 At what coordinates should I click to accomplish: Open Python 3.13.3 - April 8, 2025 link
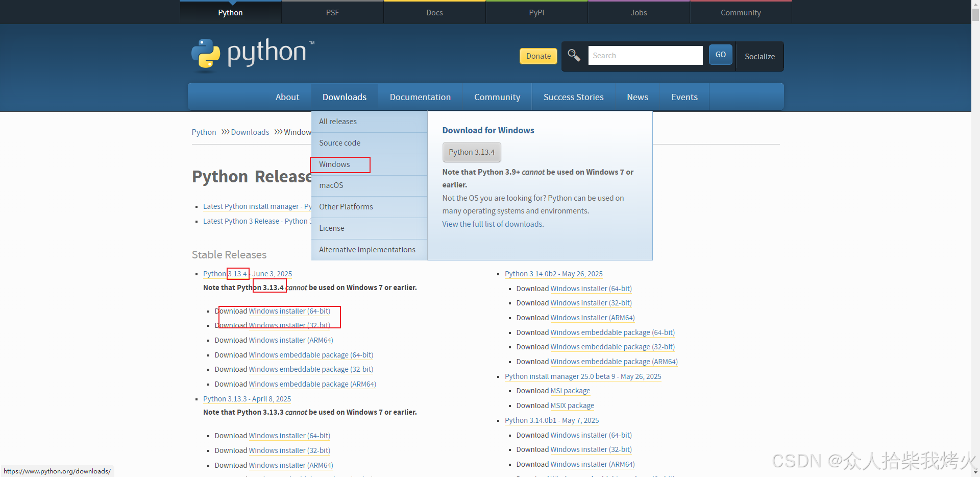[247, 399]
